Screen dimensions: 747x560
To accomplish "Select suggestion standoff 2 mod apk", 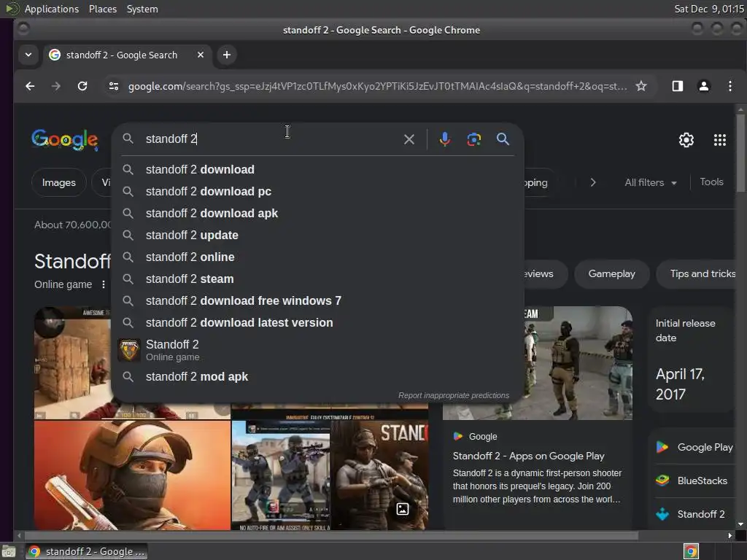I will coord(317,377).
